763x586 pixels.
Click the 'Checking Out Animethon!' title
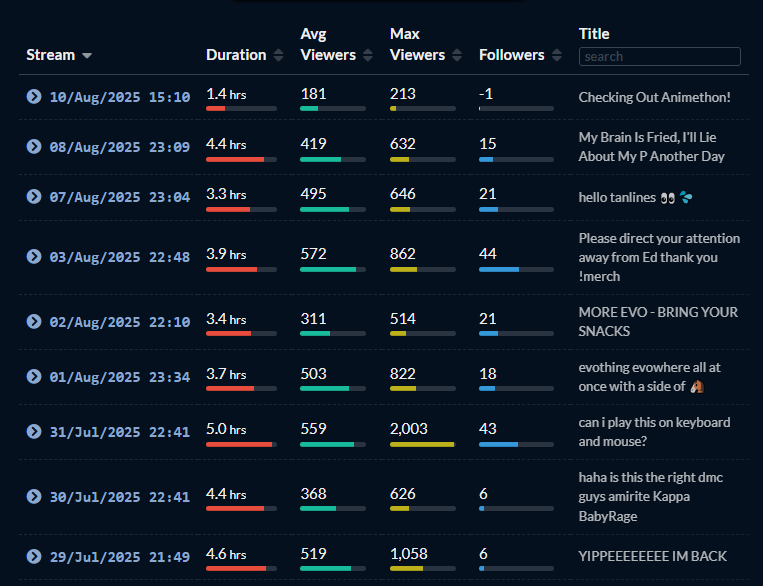[654, 97]
